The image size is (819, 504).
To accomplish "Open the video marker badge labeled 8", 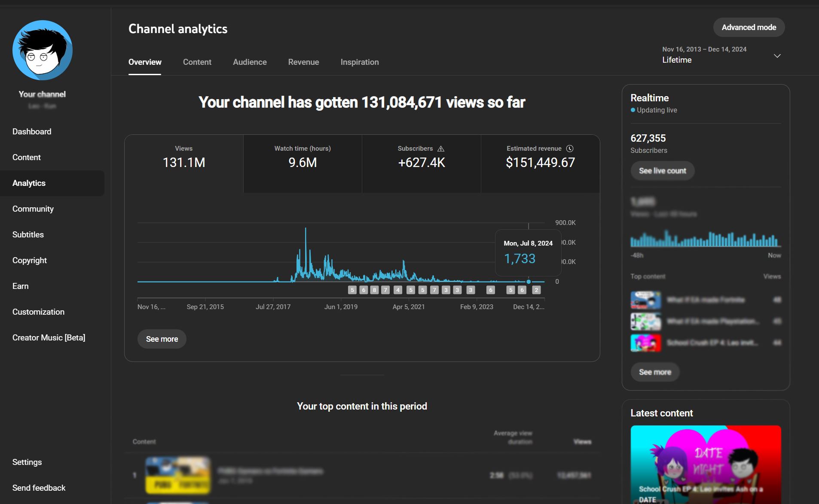I will click(374, 290).
